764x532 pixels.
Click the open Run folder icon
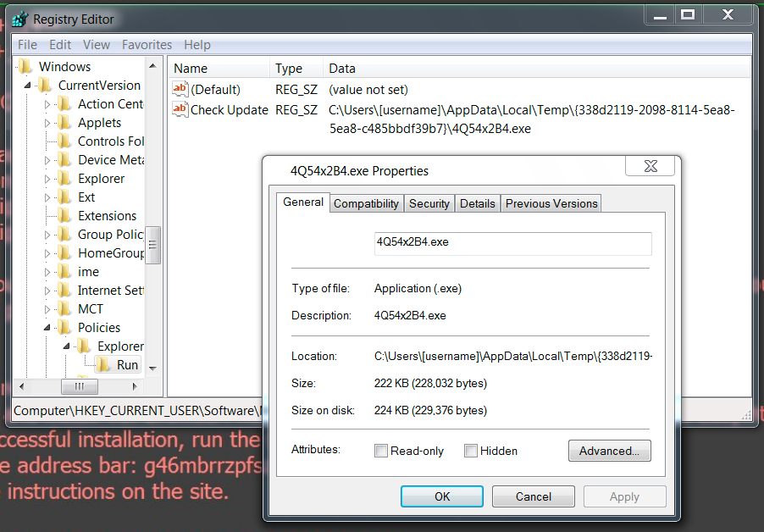(x=102, y=365)
